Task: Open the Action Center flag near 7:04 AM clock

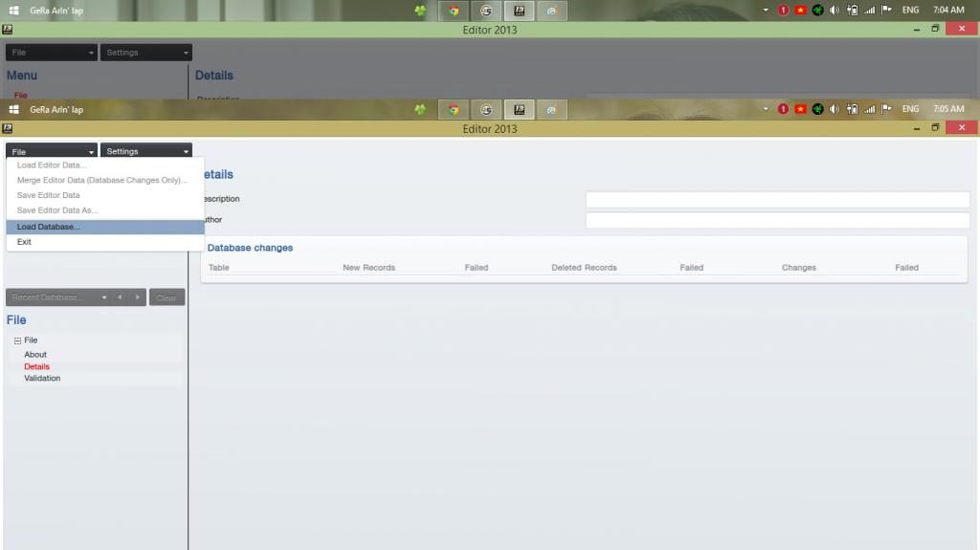Action: [x=886, y=10]
